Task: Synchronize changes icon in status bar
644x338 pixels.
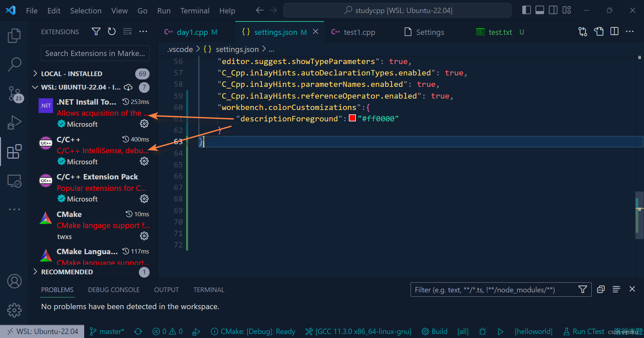Action: pyautogui.click(x=138, y=332)
